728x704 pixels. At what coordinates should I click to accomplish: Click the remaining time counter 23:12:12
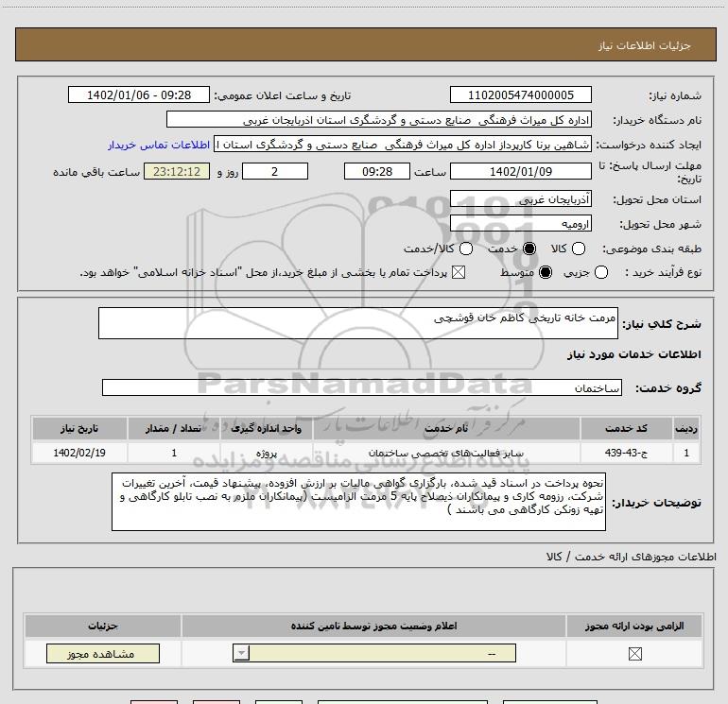coord(177,171)
